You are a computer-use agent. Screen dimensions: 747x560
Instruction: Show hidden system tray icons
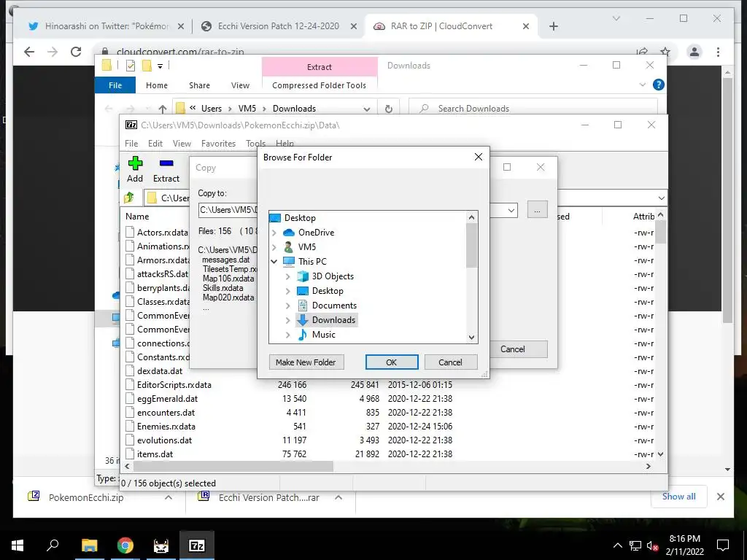[617, 546]
